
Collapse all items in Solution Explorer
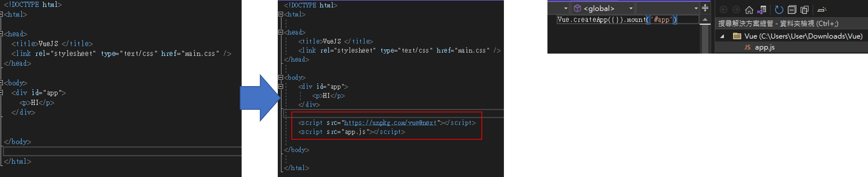[792, 10]
